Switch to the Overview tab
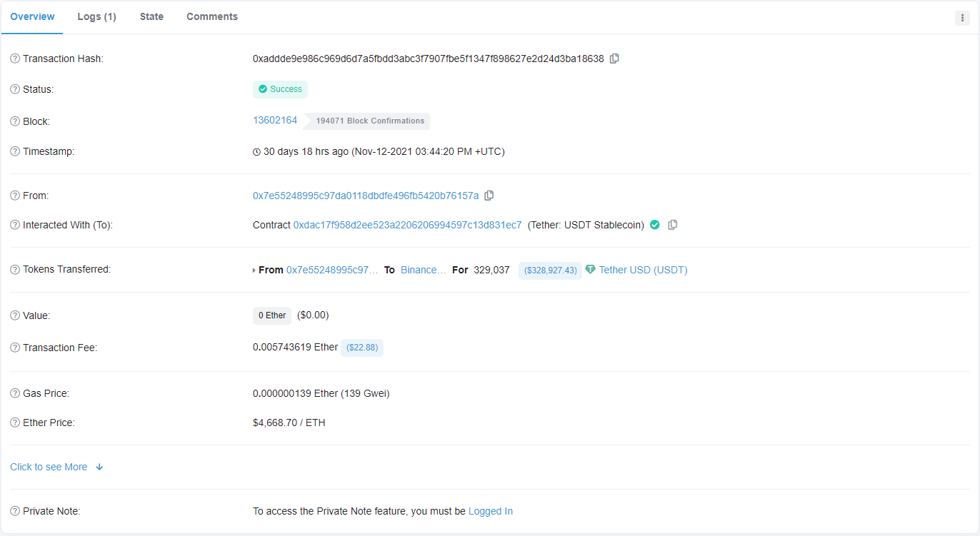The width and height of the screenshot is (980, 536). point(32,16)
